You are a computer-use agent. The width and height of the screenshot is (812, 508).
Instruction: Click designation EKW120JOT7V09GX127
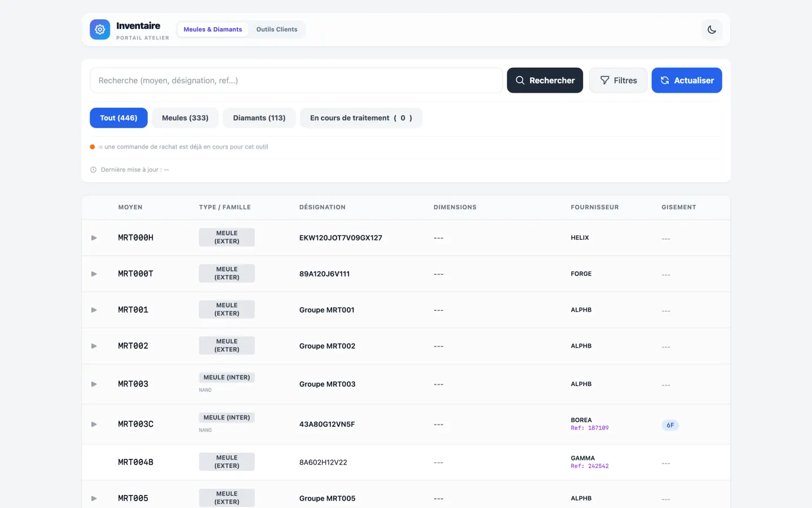pos(341,238)
